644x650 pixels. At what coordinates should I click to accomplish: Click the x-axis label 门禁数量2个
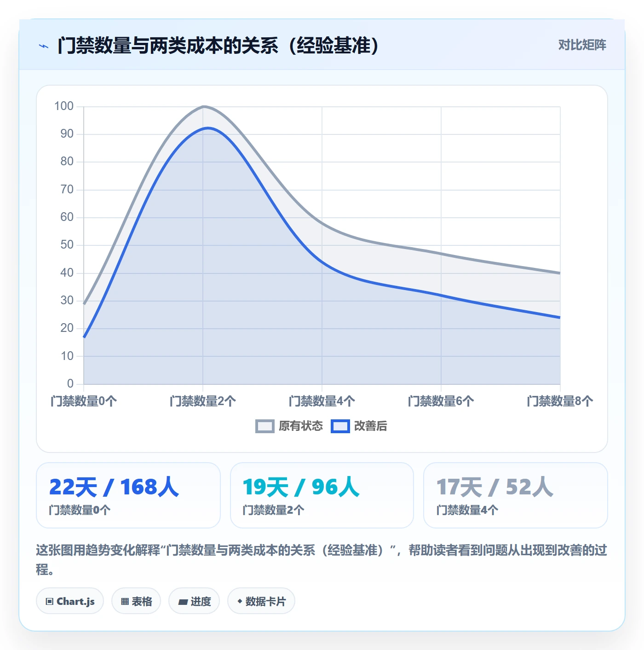[203, 401]
